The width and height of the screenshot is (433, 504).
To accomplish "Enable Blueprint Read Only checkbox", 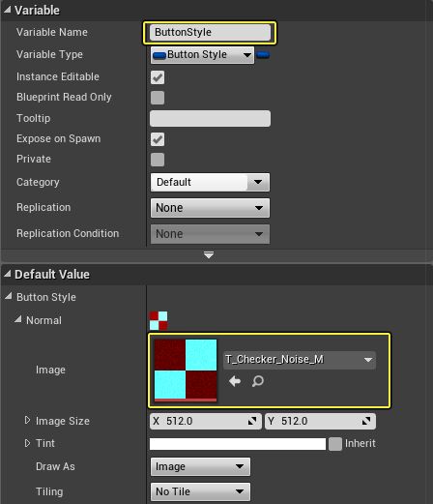I will (158, 98).
